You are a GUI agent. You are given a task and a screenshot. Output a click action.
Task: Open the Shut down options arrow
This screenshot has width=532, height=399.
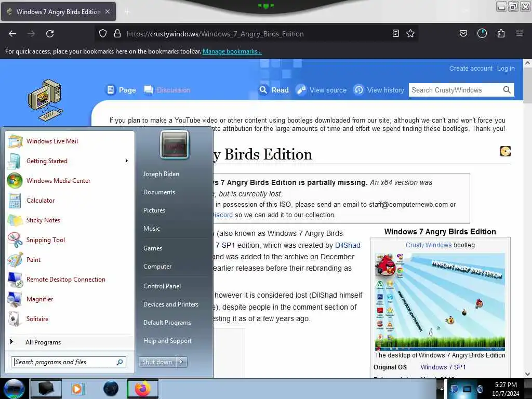181,362
